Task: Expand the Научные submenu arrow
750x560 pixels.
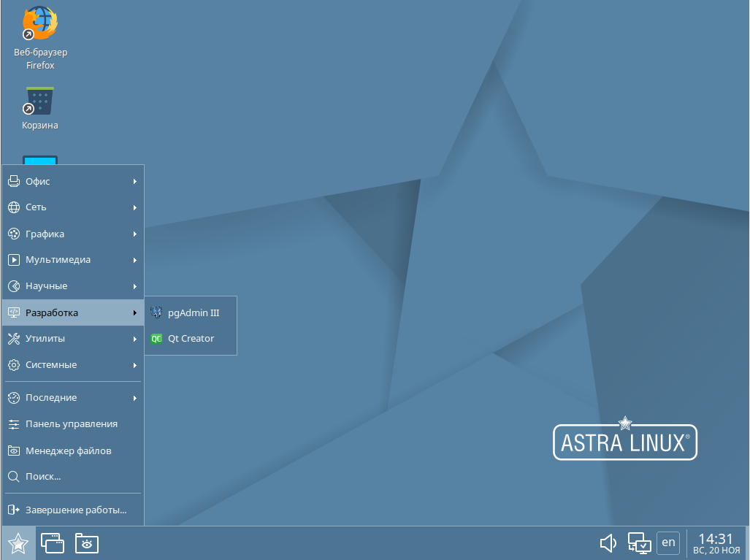Action: (x=135, y=286)
